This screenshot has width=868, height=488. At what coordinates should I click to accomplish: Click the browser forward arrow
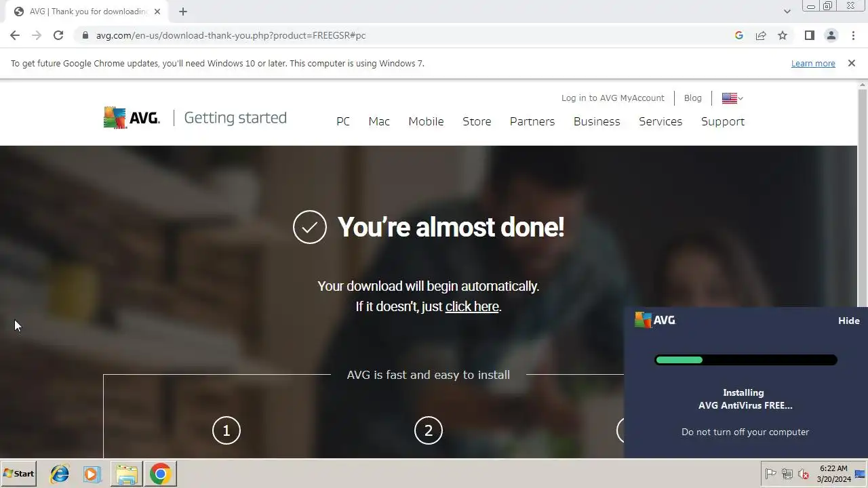pyautogui.click(x=37, y=35)
